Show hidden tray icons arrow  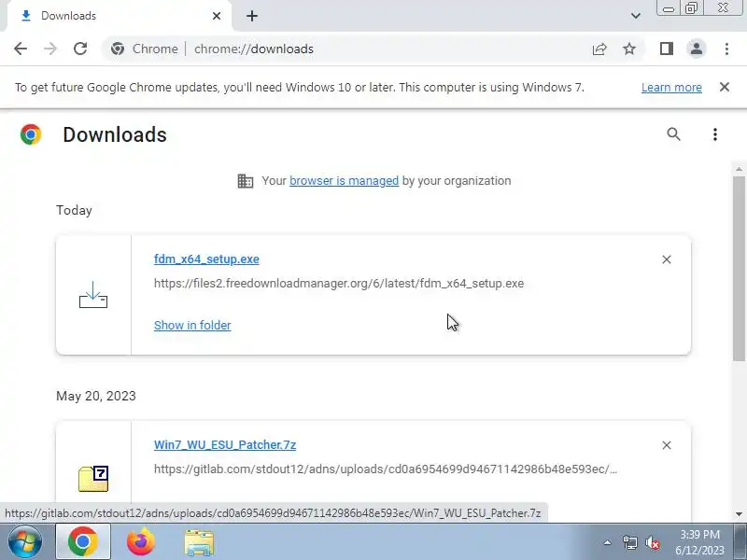pyautogui.click(x=608, y=542)
